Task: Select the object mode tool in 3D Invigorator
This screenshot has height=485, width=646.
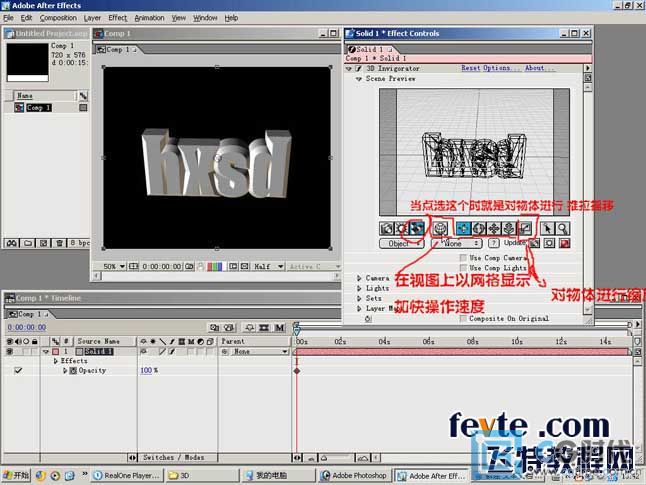Action: click(x=416, y=228)
